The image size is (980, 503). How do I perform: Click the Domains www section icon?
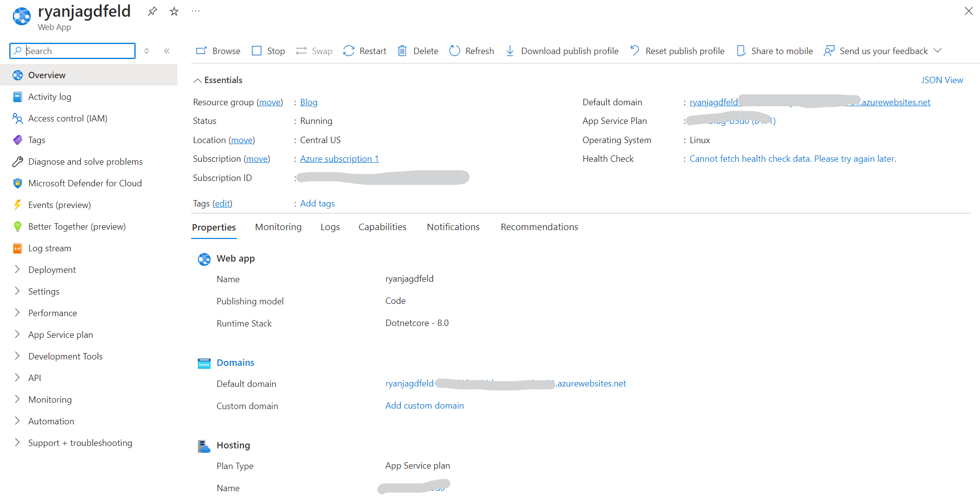point(204,363)
